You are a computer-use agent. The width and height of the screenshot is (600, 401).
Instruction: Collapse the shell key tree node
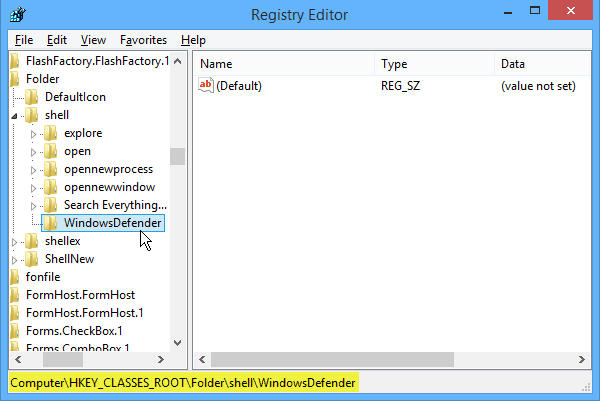coord(15,116)
